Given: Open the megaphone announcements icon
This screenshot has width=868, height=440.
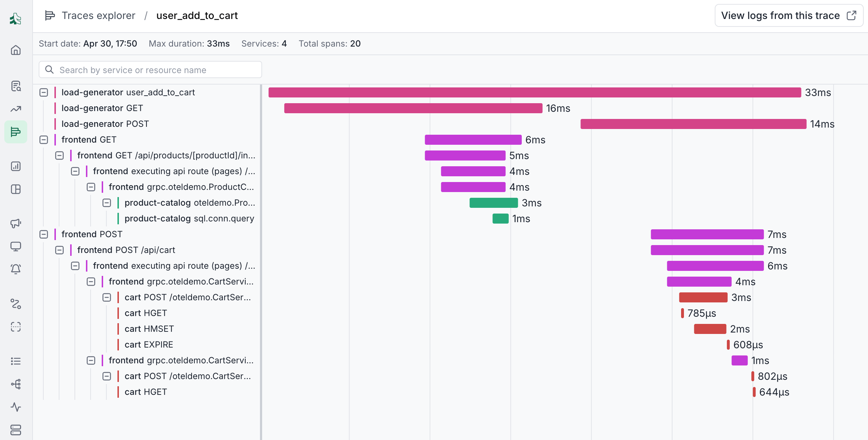Looking at the screenshot, I should 16,223.
